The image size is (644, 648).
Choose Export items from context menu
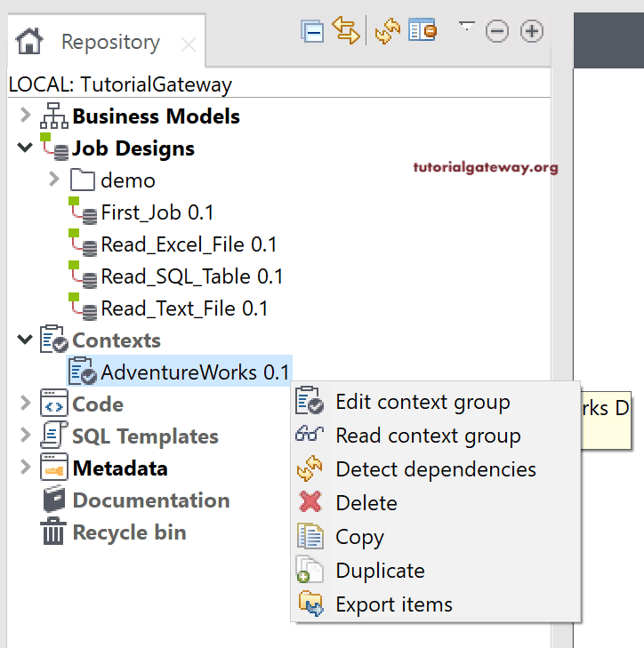click(x=393, y=604)
